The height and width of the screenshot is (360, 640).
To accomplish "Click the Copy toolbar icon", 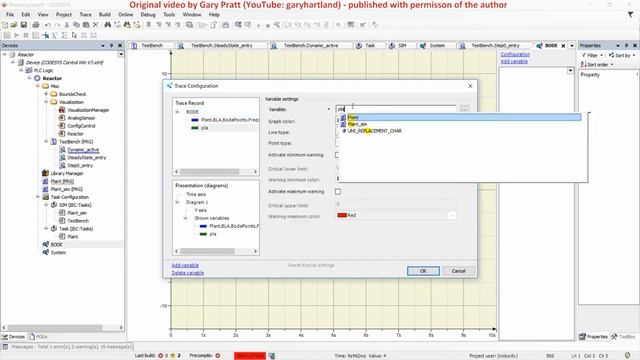I will pos(76,25).
